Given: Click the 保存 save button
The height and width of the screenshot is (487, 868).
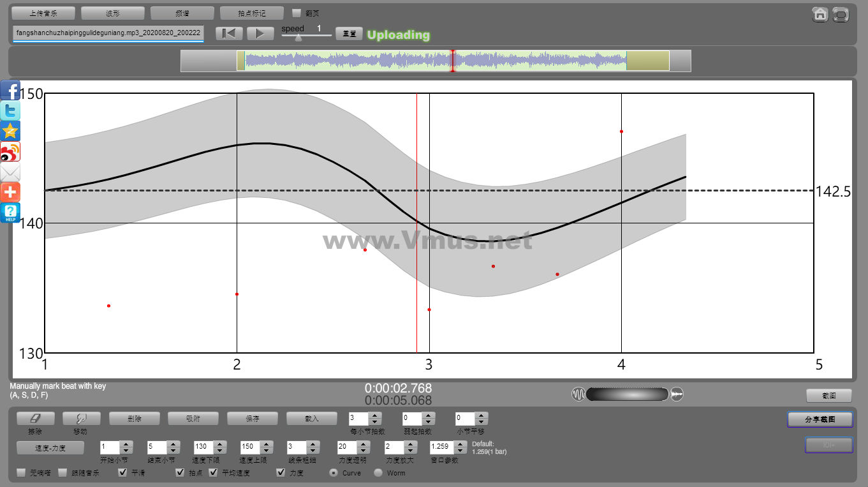Looking at the screenshot, I should click(253, 419).
